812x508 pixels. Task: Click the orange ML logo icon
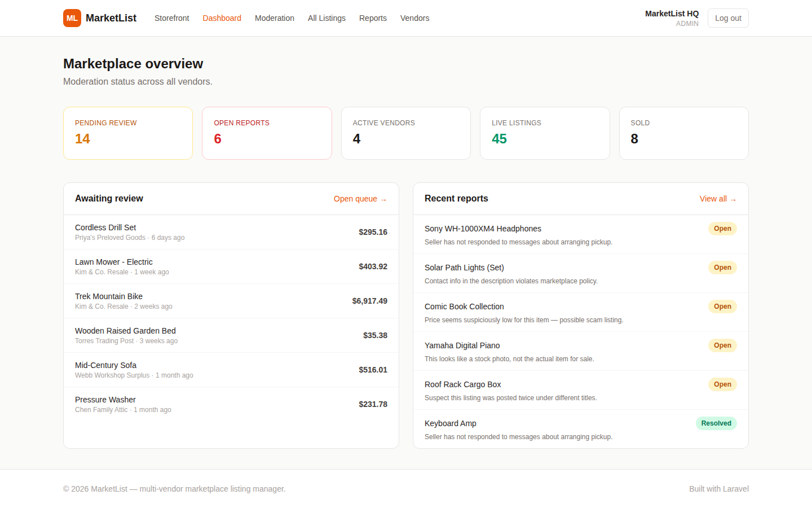click(72, 18)
